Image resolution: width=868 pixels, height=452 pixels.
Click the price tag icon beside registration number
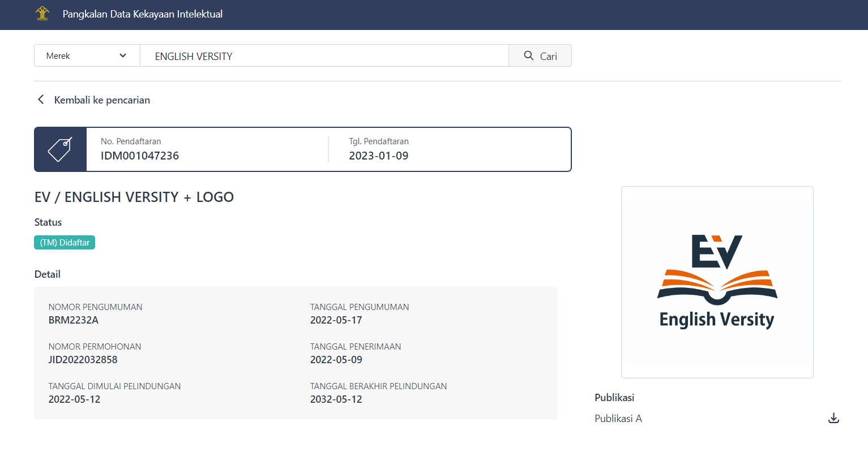coord(60,149)
